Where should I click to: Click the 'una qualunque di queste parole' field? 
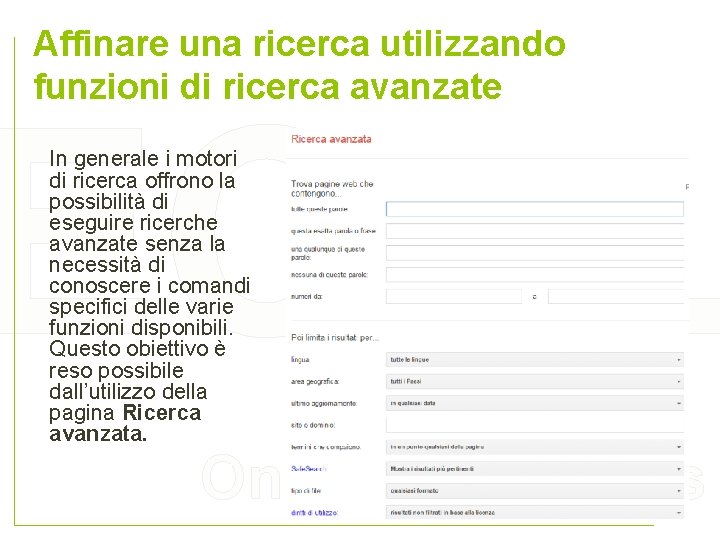click(534, 253)
